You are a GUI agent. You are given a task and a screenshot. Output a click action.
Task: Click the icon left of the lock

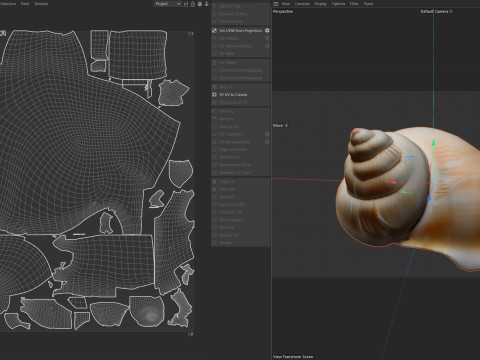pos(186,4)
